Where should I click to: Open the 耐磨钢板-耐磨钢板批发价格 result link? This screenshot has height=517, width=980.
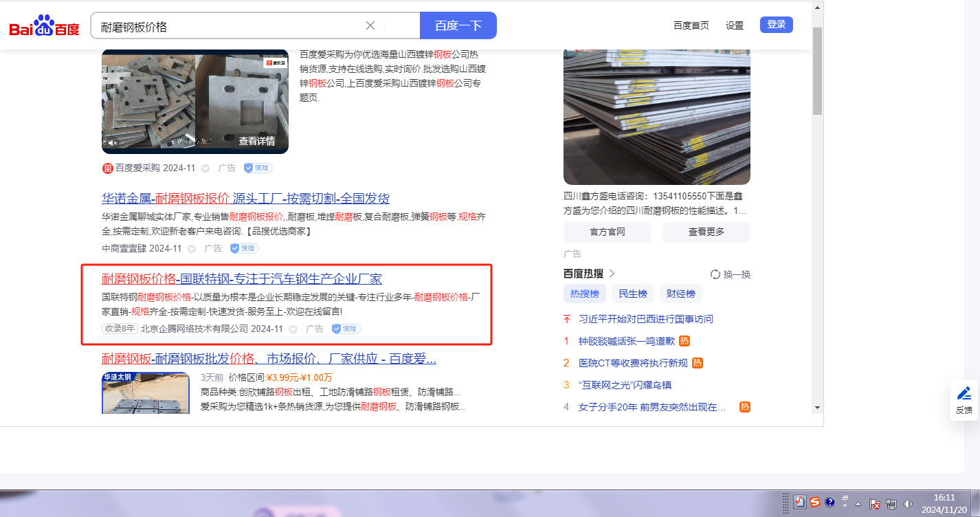(269, 359)
